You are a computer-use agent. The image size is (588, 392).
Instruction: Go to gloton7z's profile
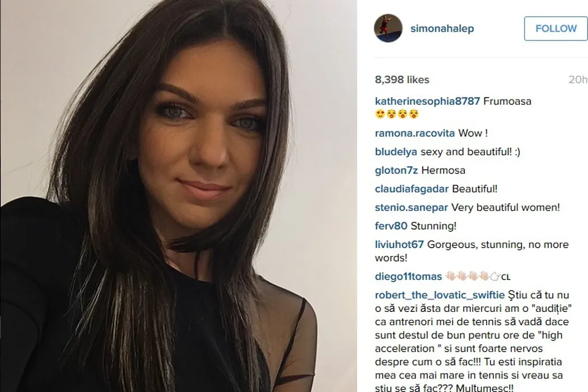pyautogui.click(x=396, y=170)
